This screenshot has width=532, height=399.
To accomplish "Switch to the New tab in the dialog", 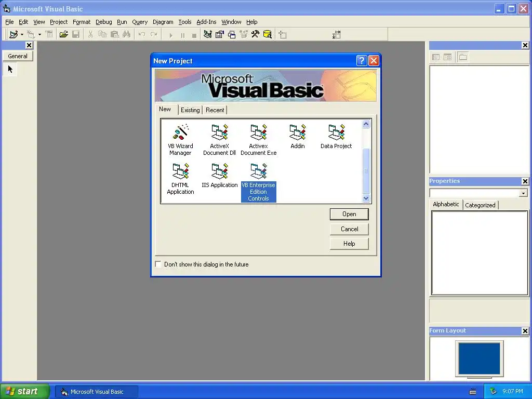I will point(165,109).
